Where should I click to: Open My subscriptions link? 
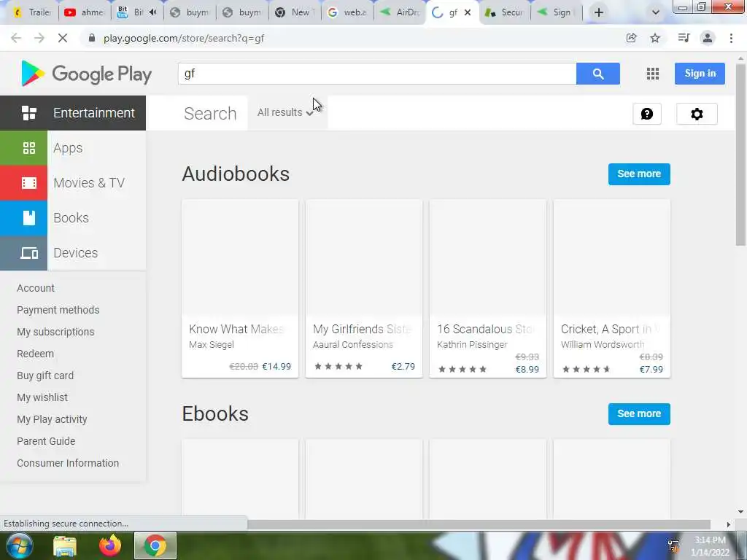tap(55, 332)
